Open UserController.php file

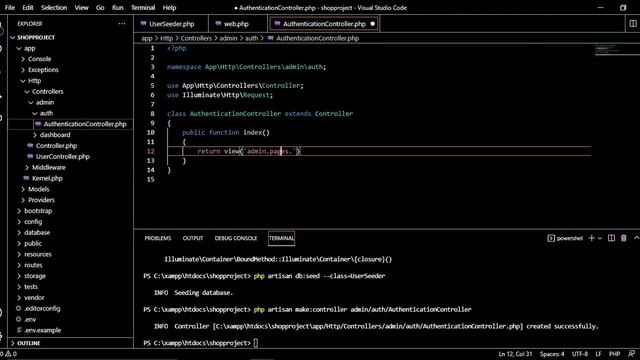coord(62,157)
